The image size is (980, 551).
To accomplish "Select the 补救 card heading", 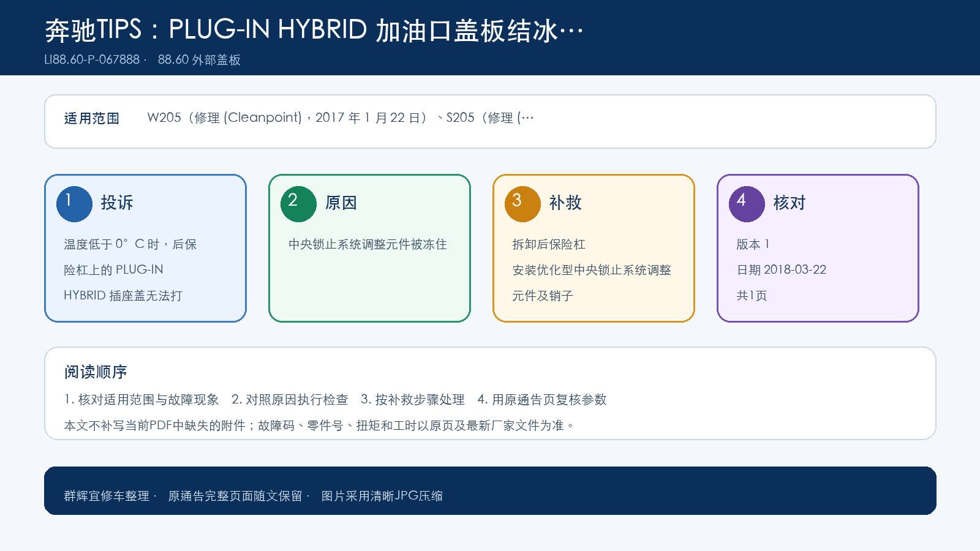I will click(x=565, y=203).
